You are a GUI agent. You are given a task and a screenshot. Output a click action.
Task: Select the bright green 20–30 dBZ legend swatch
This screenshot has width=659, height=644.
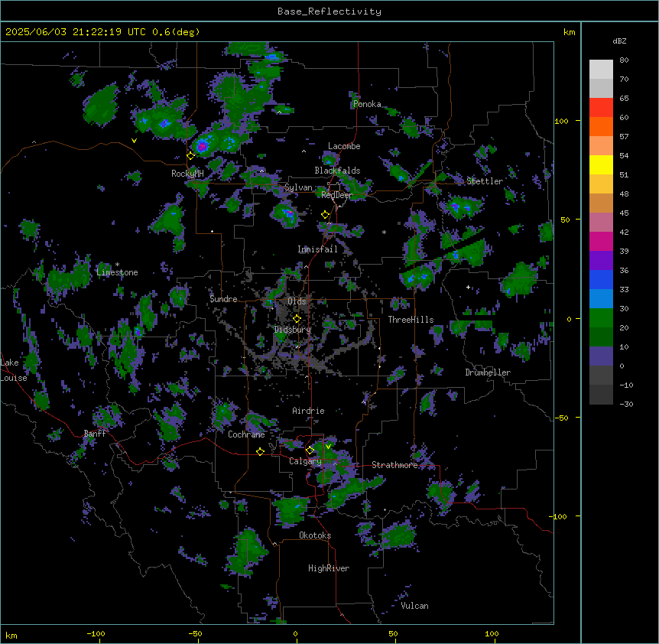pos(601,318)
